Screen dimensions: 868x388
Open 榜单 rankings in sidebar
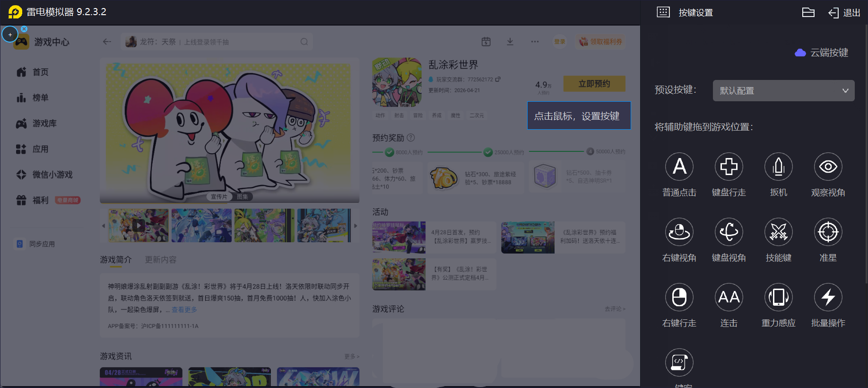pyautogui.click(x=33, y=97)
